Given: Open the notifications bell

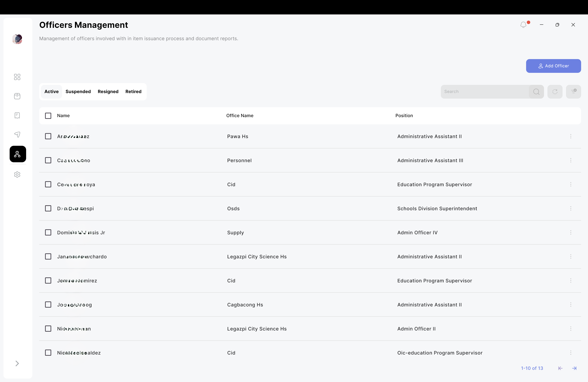Looking at the screenshot, I should (523, 25).
